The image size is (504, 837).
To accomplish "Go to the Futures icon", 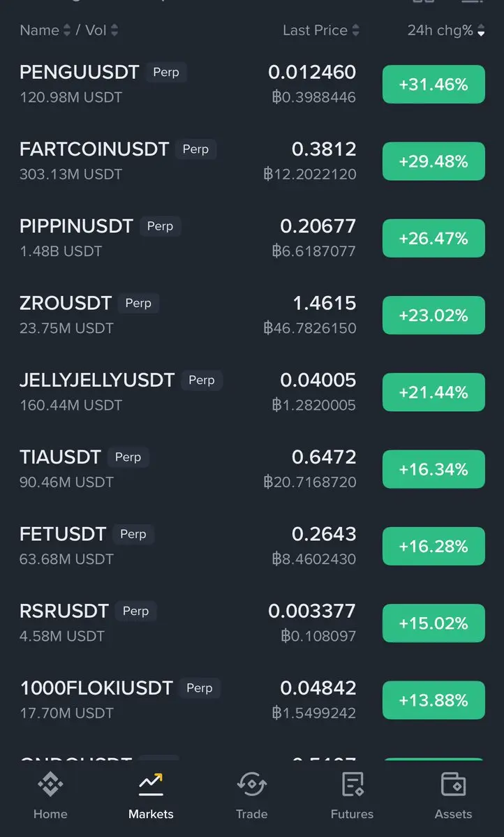I will click(353, 785).
